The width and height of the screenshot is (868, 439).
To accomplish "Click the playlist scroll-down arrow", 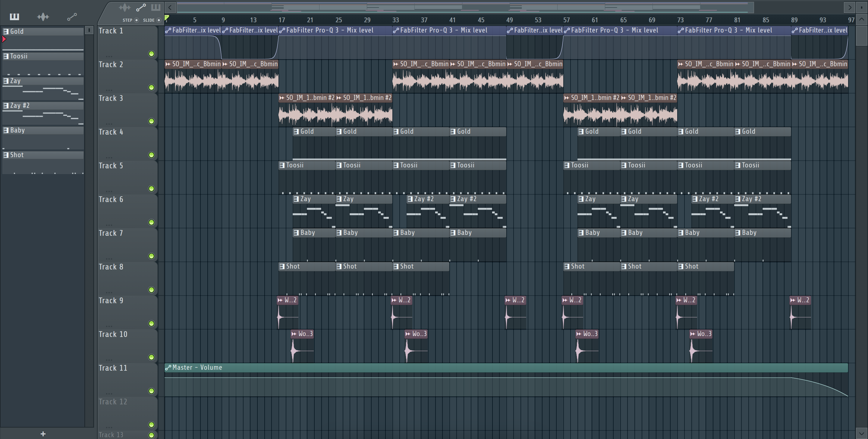I will [862, 434].
